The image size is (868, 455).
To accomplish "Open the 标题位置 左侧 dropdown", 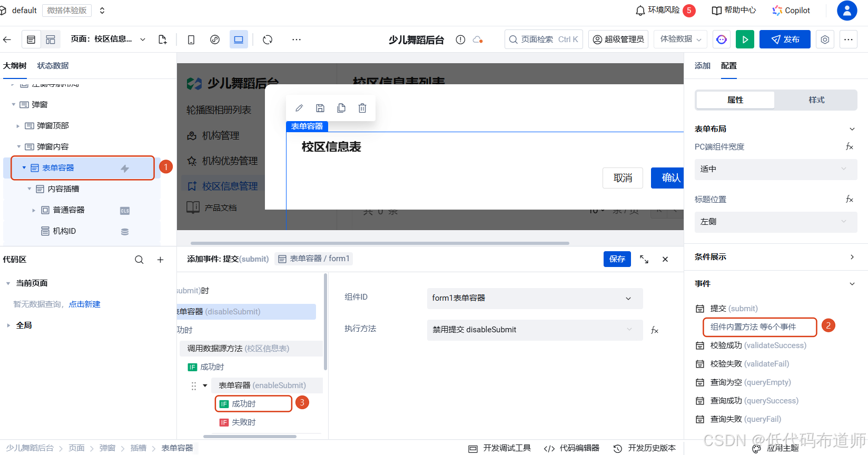I will point(775,222).
